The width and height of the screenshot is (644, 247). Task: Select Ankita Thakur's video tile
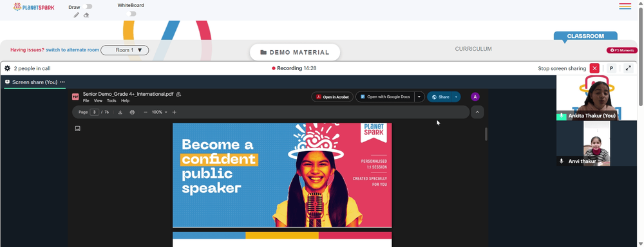point(596,98)
